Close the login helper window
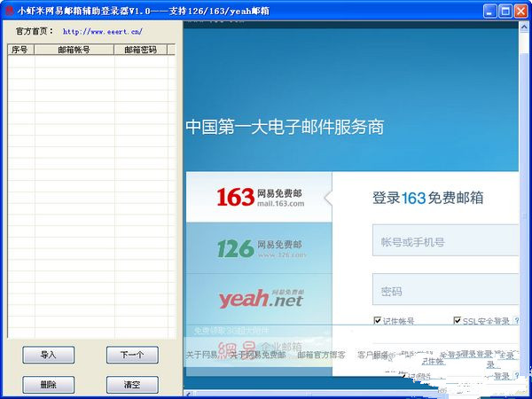 (x=520, y=12)
